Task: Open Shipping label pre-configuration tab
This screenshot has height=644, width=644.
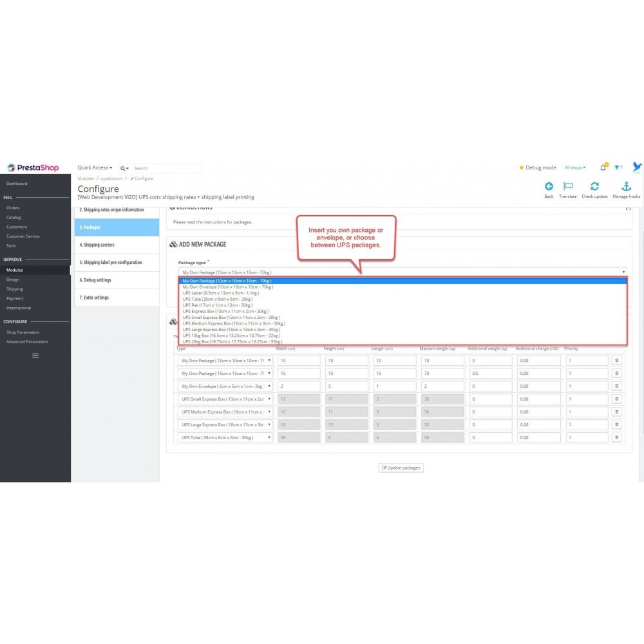Action: (x=117, y=263)
